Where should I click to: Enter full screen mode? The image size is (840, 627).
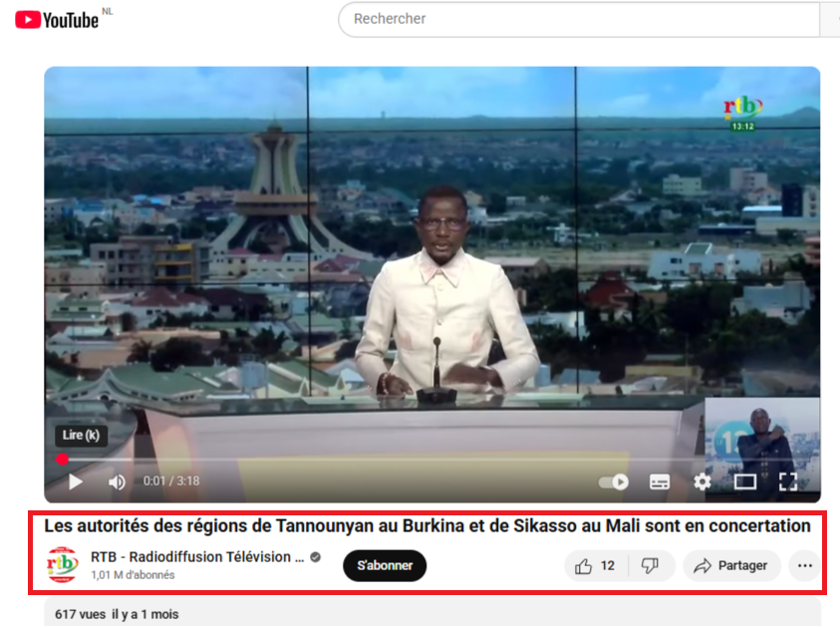pyautogui.click(x=787, y=482)
